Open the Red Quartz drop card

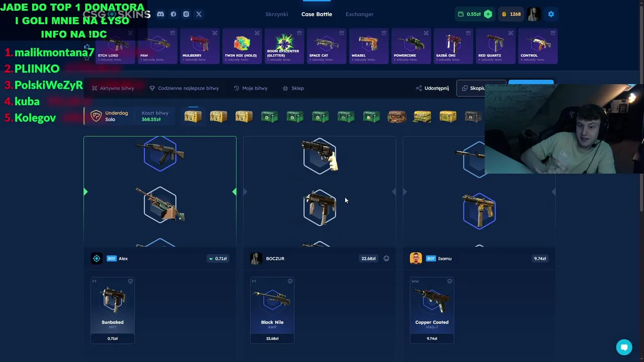[x=496, y=46]
